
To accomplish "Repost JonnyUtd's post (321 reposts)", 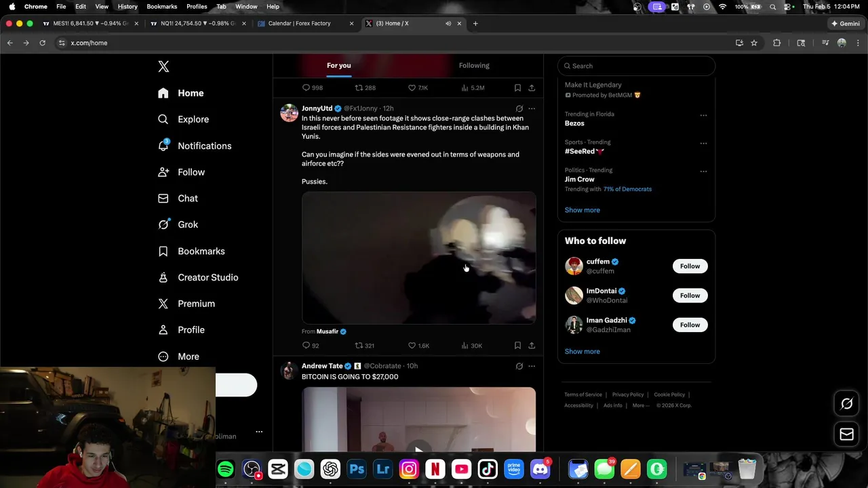I will (x=365, y=346).
